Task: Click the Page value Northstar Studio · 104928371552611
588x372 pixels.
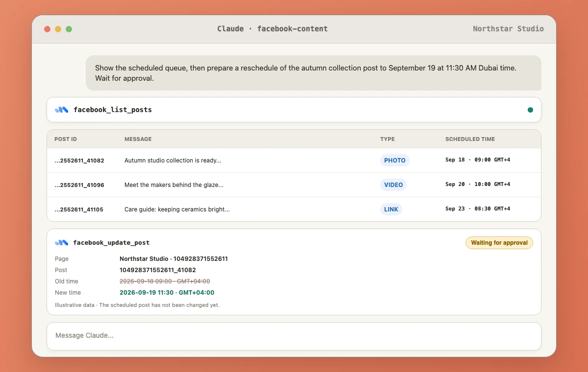Action: (173, 259)
